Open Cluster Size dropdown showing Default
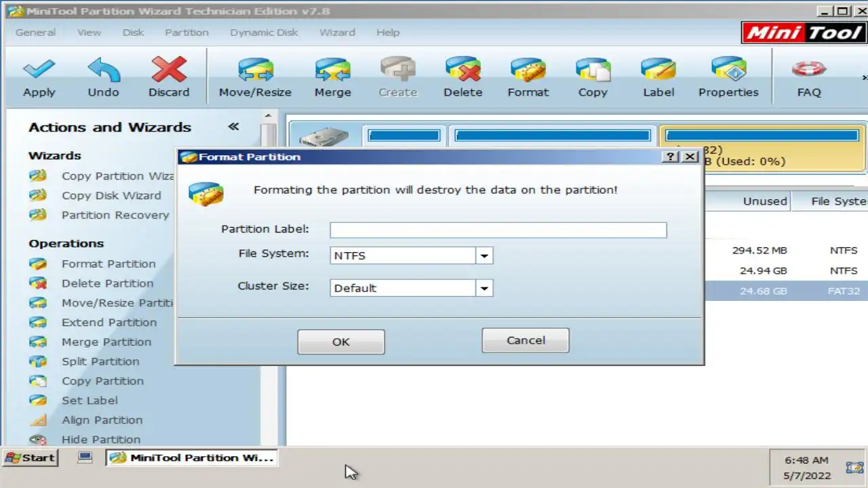Viewport: 868px width, 488px height. [x=484, y=288]
